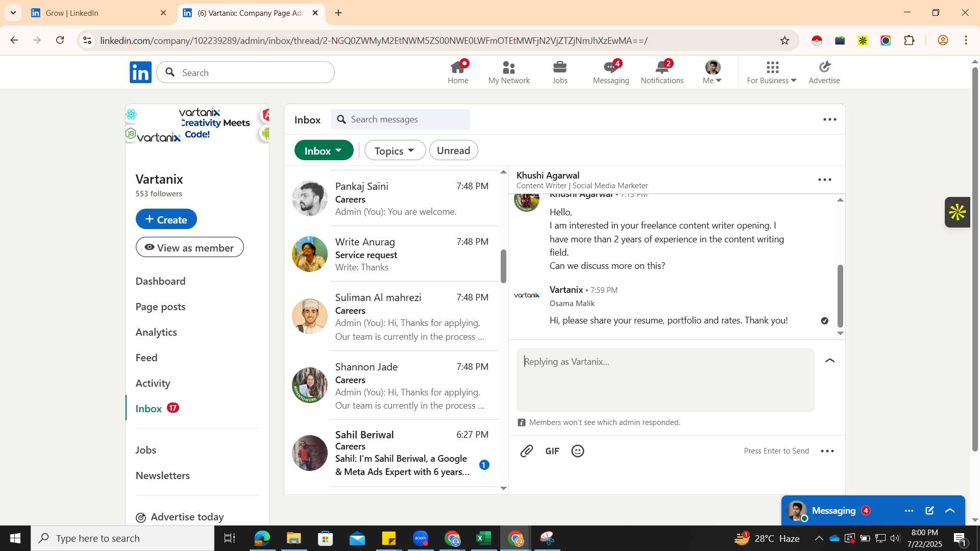
Task: Insert a GIF in reply
Action: click(x=552, y=451)
